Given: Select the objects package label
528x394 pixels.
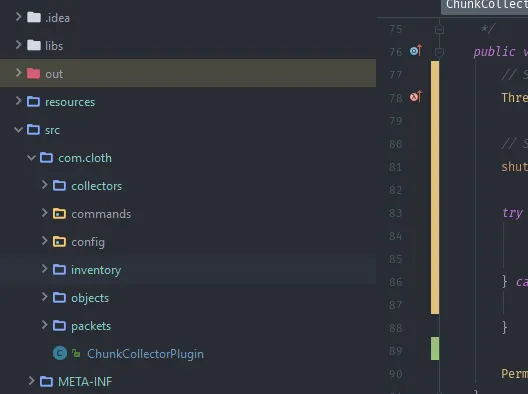Looking at the screenshot, I should coord(90,298).
